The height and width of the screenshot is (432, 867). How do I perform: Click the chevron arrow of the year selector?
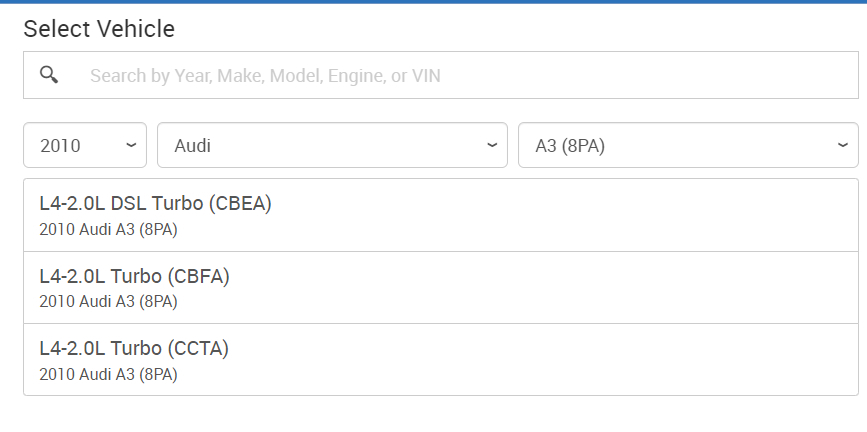[x=131, y=145]
